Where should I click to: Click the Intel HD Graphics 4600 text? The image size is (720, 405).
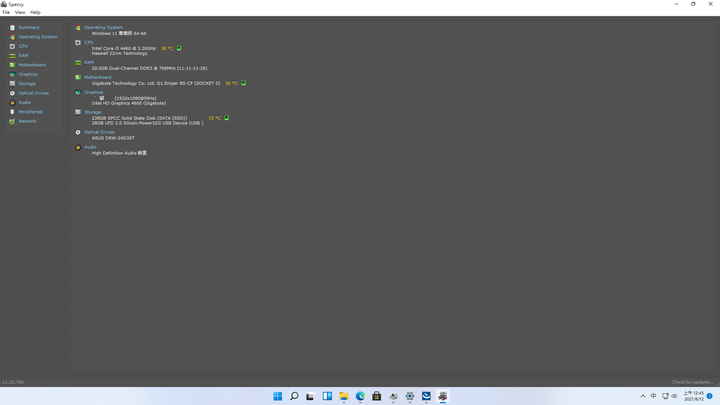tap(129, 103)
